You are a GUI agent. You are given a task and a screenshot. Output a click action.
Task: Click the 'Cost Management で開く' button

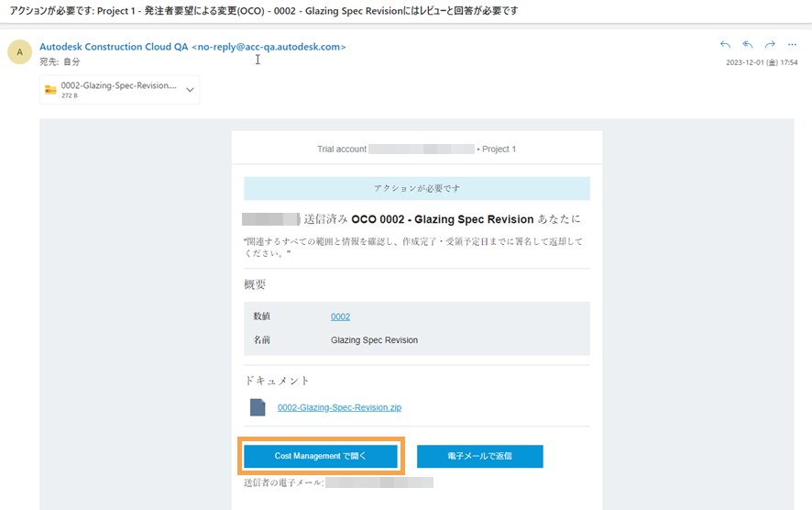point(321,456)
